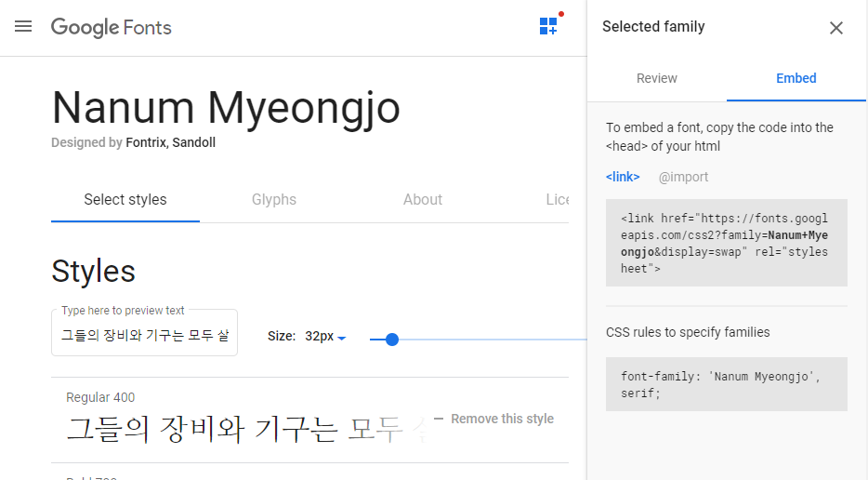Close the Selected family panel

coord(835,28)
